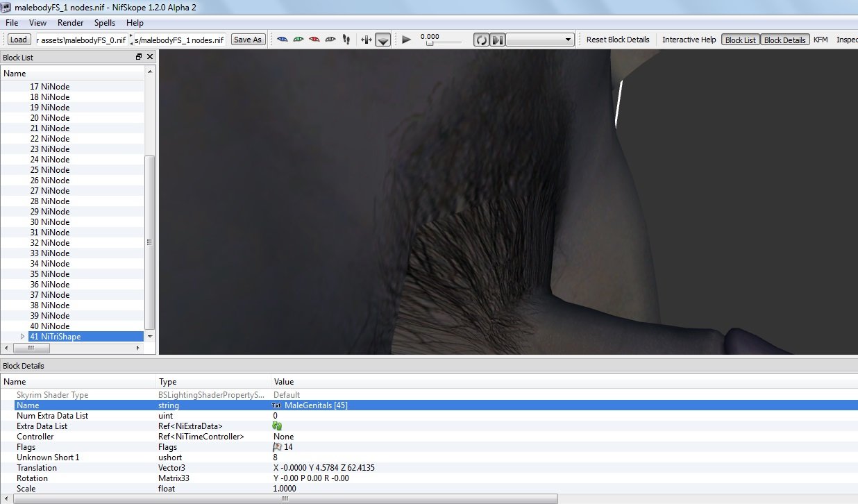This screenshot has width=858, height=504.
Task: Click the Unknown Short 1 value 8
Action: click(276, 457)
